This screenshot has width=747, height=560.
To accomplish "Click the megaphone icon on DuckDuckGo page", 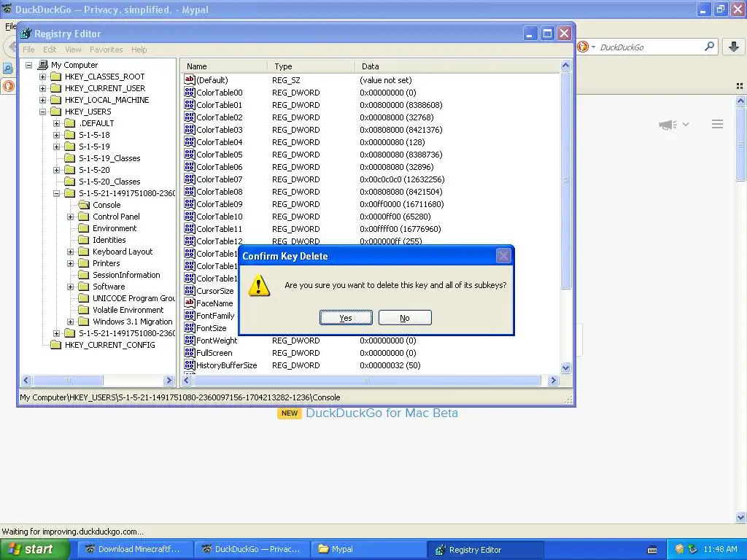I will [x=668, y=124].
